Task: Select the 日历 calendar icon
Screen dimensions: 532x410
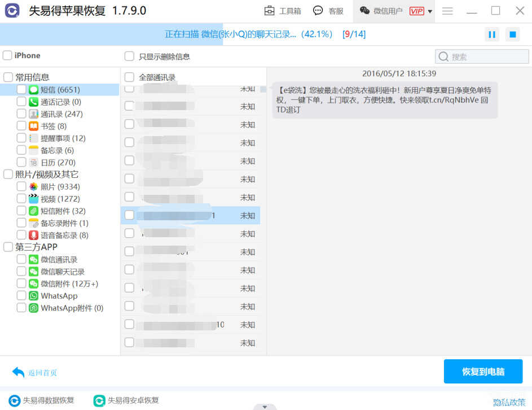Action: [33, 163]
